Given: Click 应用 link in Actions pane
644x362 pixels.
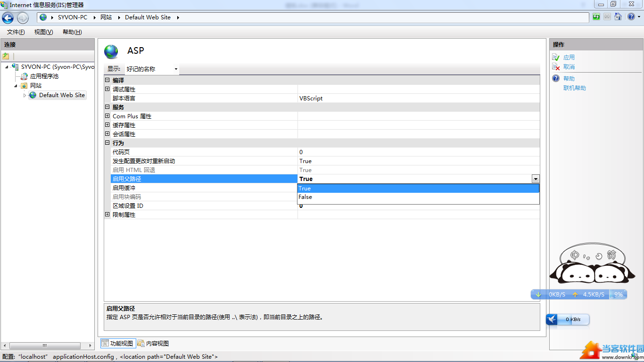Looking at the screenshot, I should coord(569,58).
